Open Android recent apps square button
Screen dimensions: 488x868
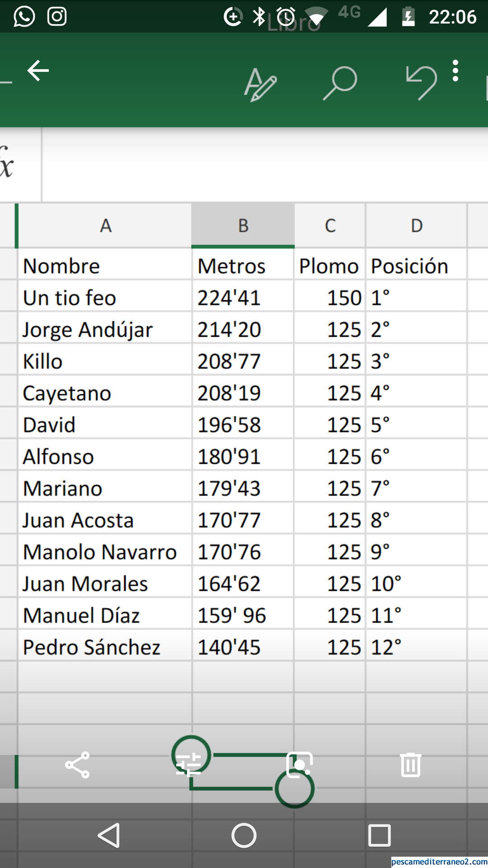pyautogui.click(x=380, y=835)
